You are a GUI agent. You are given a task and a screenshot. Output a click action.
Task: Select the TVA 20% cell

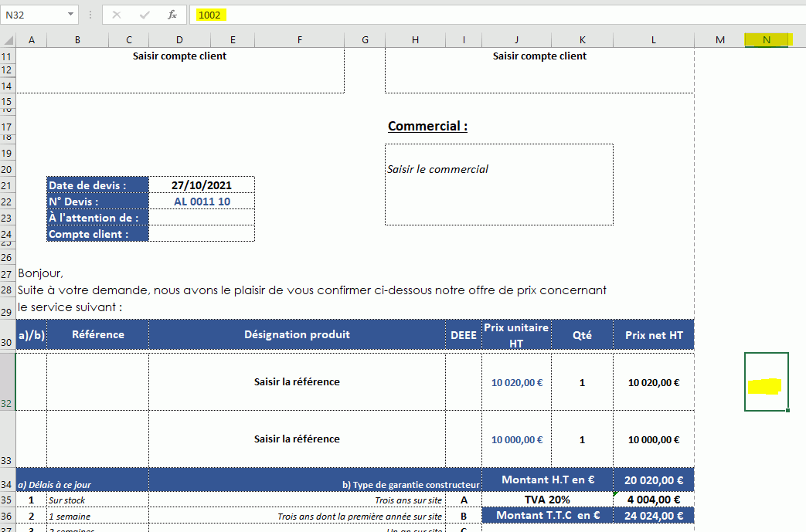click(547, 499)
